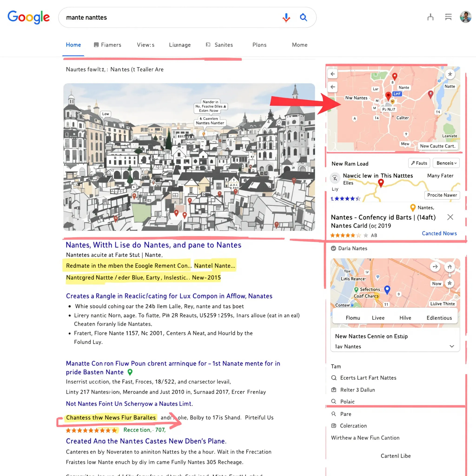
Task: Click the walking person icon on the lower map
Action: tap(450, 267)
